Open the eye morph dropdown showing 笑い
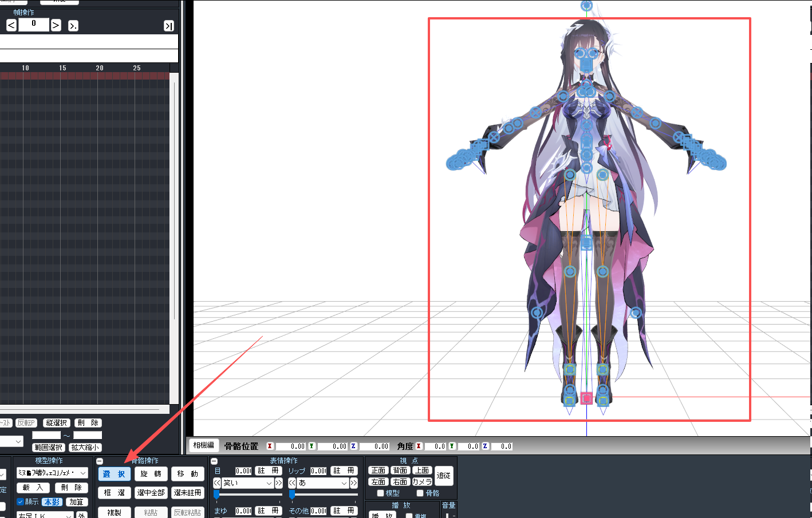Image resolution: width=812 pixels, height=518 pixels. 248,483
